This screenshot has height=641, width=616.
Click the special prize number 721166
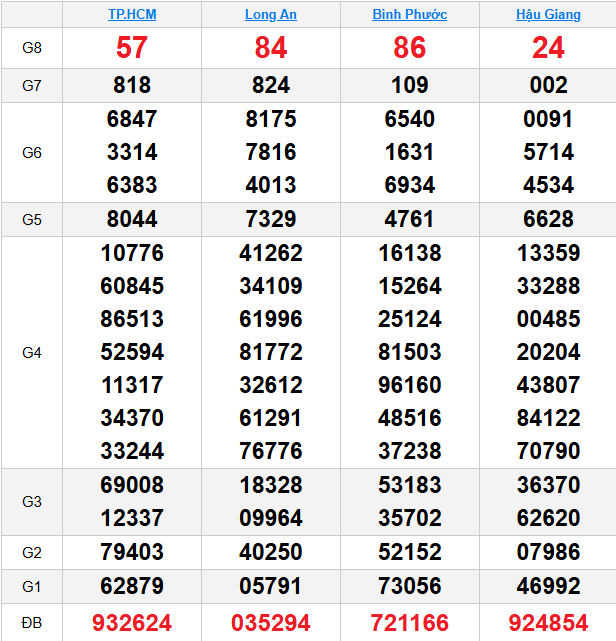[x=410, y=623]
